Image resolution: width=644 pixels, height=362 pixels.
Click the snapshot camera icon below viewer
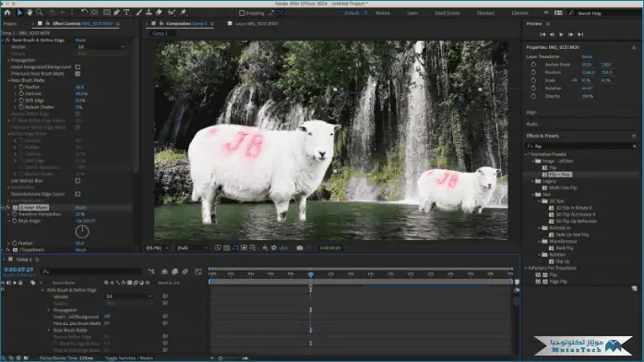tap(300, 247)
